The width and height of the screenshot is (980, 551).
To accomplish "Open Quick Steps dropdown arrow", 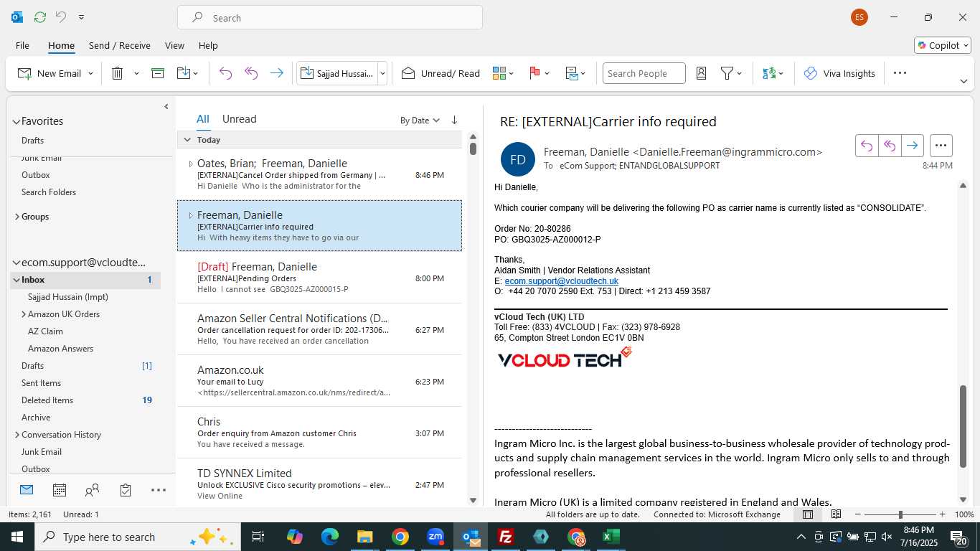I will [x=382, y=73].
